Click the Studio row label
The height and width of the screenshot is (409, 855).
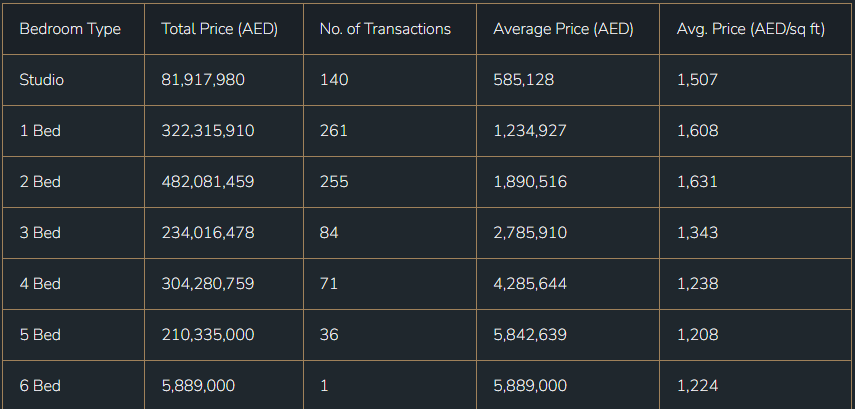pyautogui.click(x=41, y=80)
